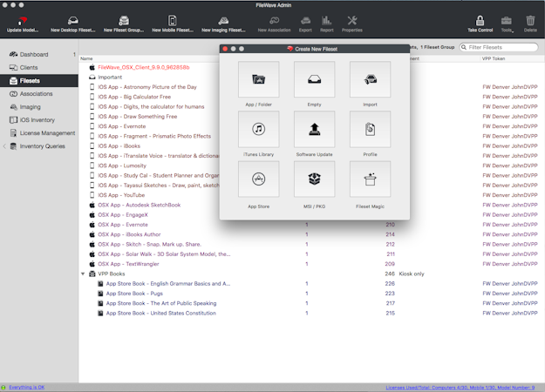Viewport: 545px width, 392px height.
Task: Select iOS App - iBooks row
Action: click(119, 146)
